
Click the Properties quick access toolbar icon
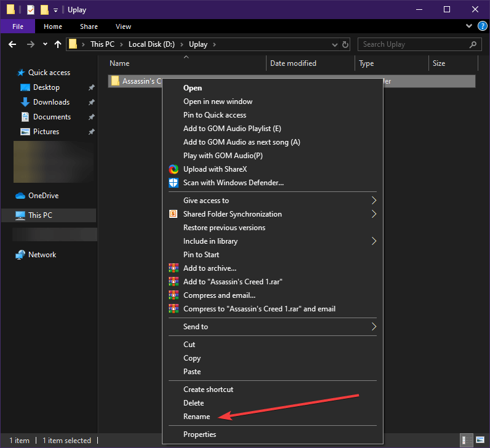(31, 10)
